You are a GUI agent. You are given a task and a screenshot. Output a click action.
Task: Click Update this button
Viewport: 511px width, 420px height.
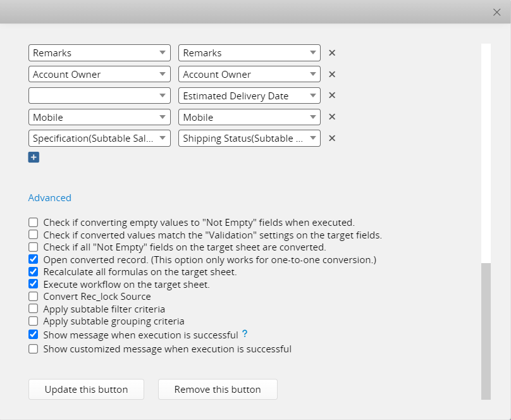coord(86,390)
